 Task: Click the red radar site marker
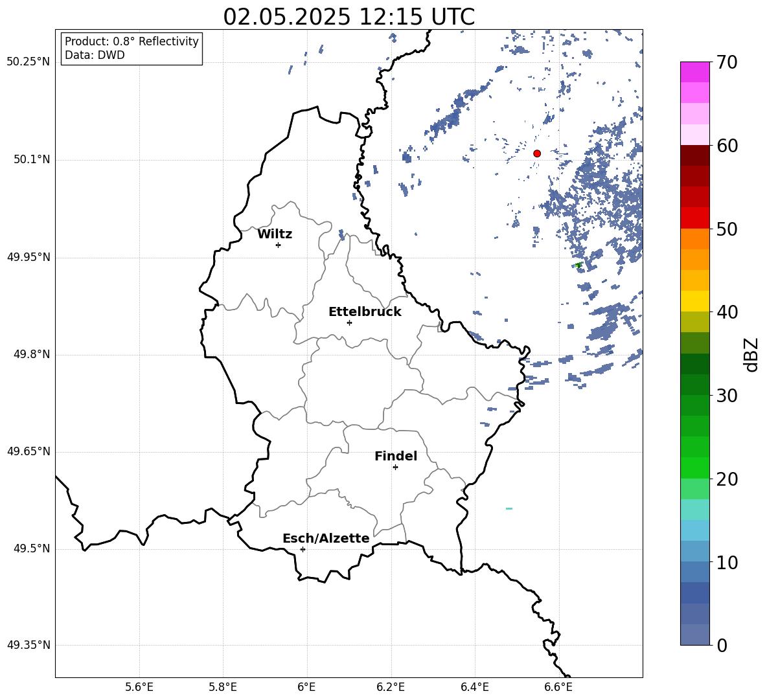point(536,153)
